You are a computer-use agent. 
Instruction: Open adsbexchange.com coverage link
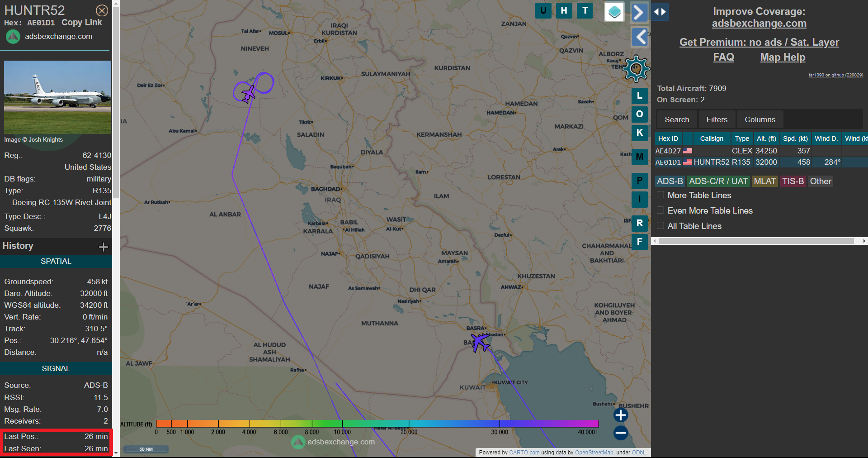(759, 24)
